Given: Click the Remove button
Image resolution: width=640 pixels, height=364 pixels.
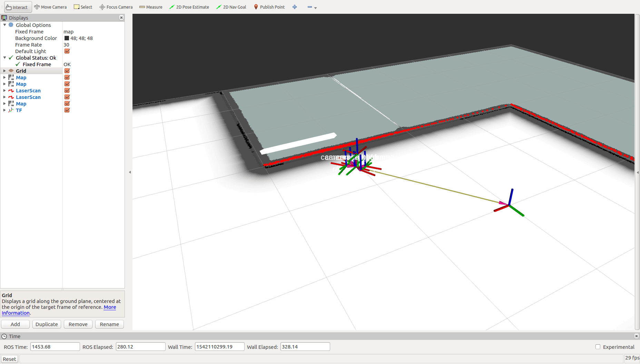Looking at the screenshot, I should point(78,324).
